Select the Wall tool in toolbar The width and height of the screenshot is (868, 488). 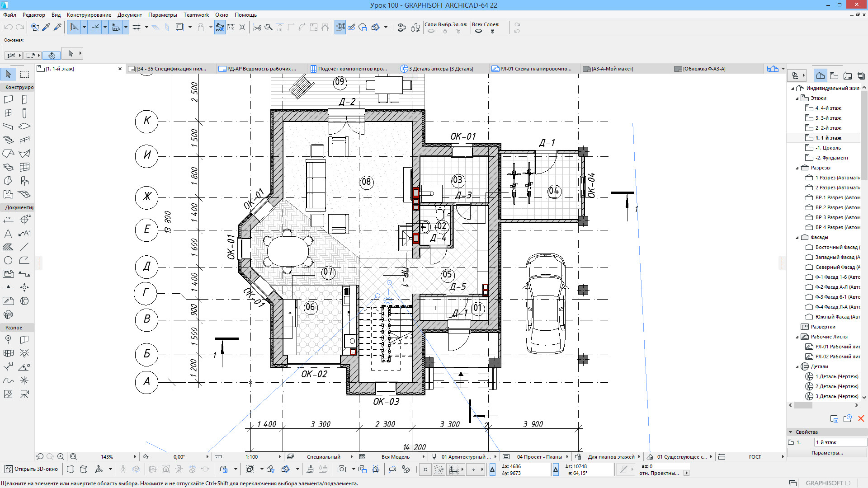point(8,99)
